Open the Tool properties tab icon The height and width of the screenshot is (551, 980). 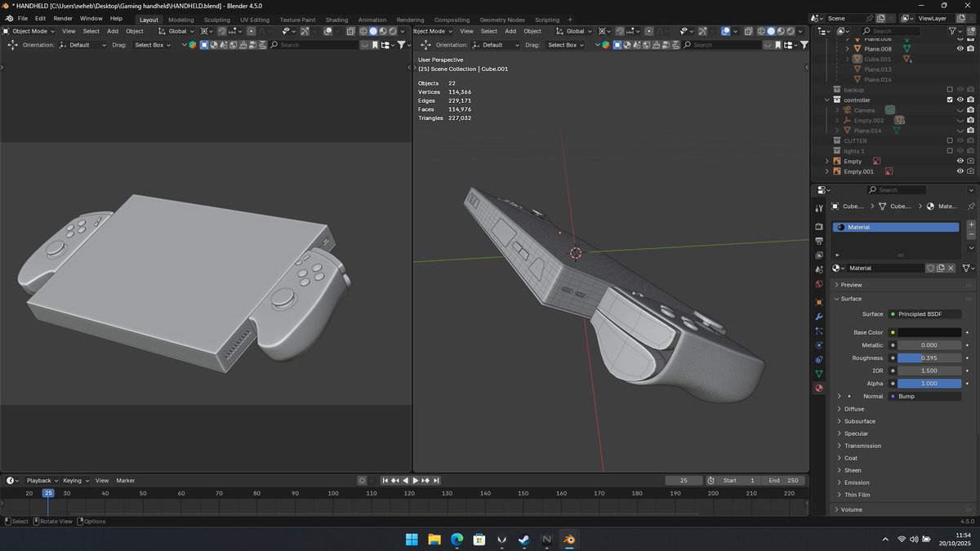[819, 209]
